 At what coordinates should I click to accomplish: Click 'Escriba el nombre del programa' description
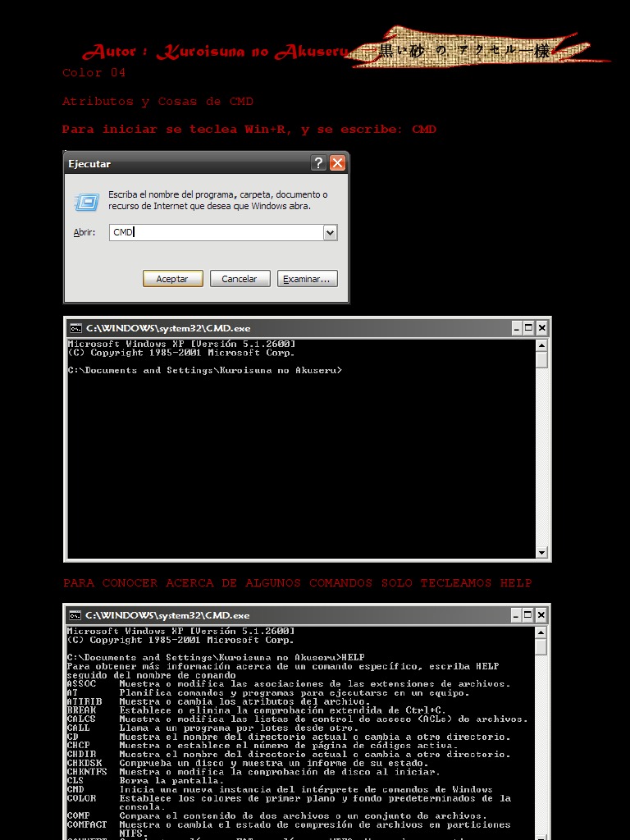click(217, 200)
